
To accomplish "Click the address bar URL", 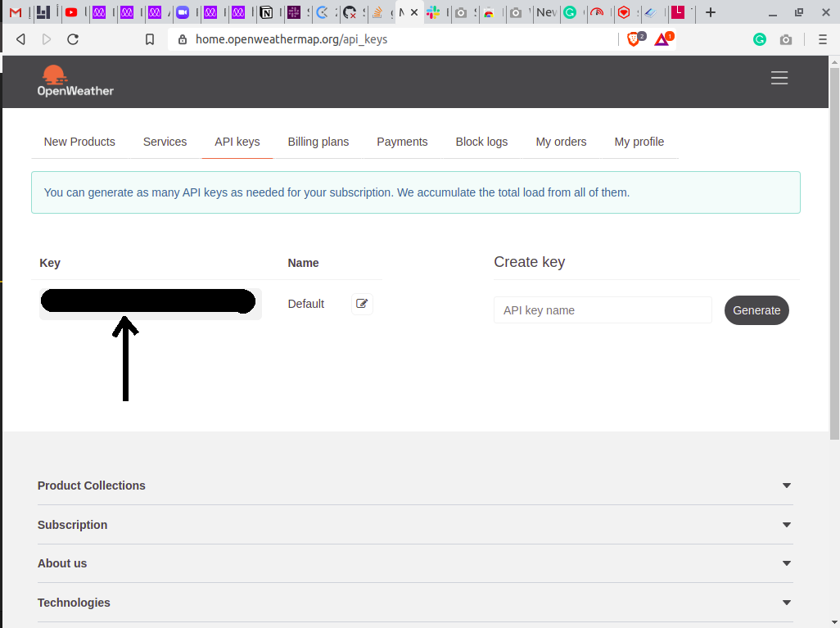I will click(291, 39).
